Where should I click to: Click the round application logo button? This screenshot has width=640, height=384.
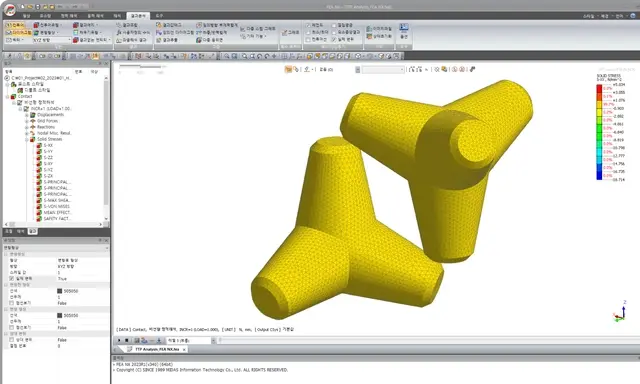[x=9, y=10]
